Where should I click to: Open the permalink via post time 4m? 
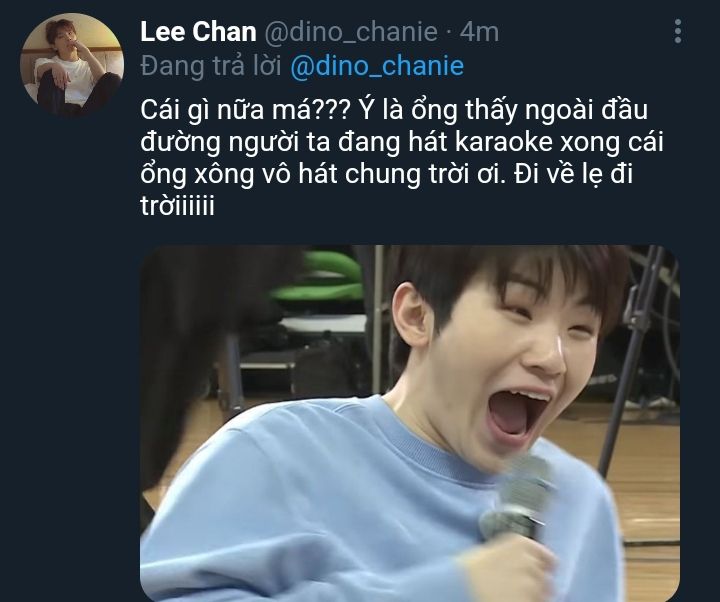click(x=479, y=32)
